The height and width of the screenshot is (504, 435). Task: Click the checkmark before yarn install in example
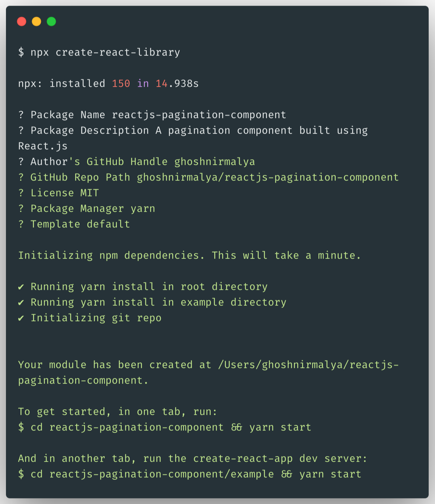point(21,302)
